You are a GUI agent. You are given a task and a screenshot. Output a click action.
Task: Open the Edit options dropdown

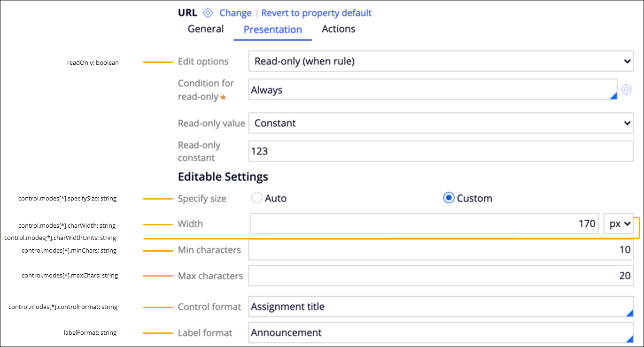(x=441, y=61)
